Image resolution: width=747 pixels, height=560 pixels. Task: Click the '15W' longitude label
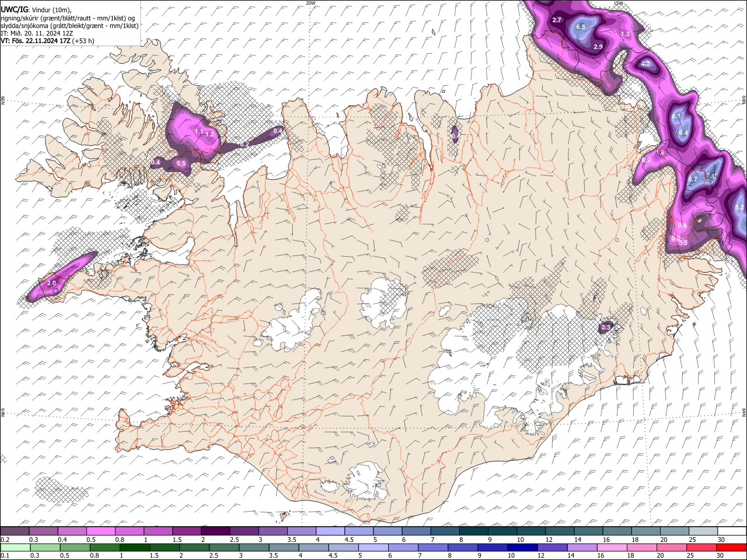(x=618, y=3)
